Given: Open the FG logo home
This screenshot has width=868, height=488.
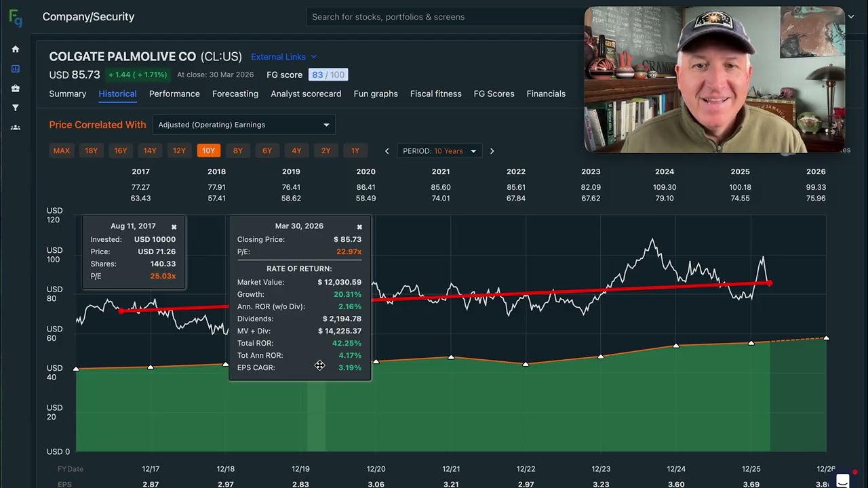Looking at the screenshot, I should tap(15, 18).
